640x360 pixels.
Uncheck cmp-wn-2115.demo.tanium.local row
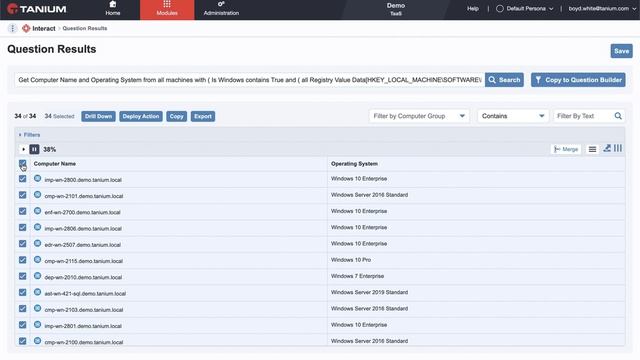coord(22,260)
